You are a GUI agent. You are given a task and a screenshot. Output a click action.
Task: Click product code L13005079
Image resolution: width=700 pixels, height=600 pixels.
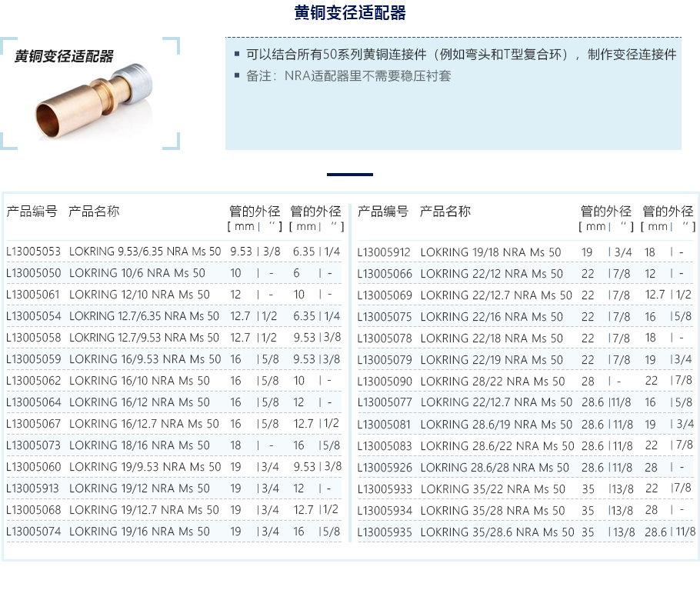[x=385, y=360]
